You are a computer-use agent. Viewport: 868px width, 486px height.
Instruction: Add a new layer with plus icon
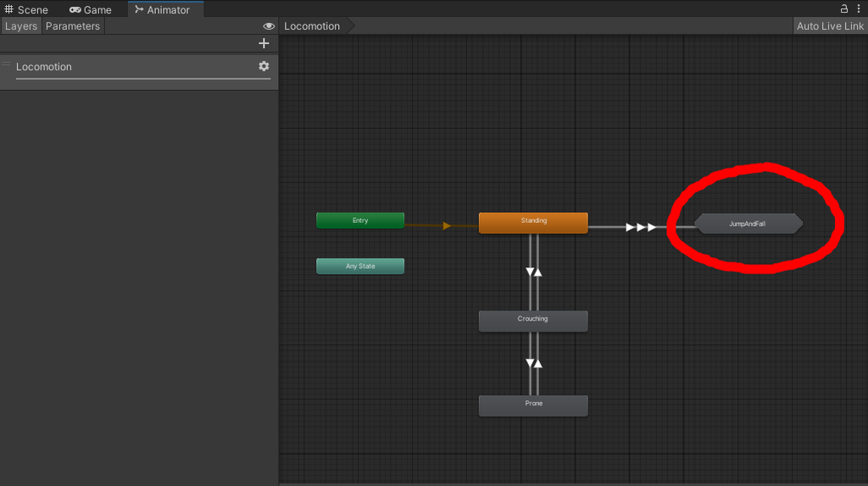(x=264, y=43)
